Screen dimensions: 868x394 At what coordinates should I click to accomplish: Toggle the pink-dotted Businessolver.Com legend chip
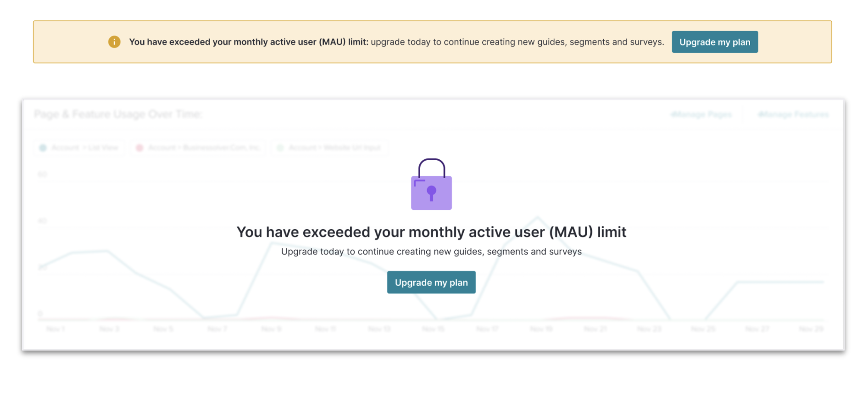[198, 147]
